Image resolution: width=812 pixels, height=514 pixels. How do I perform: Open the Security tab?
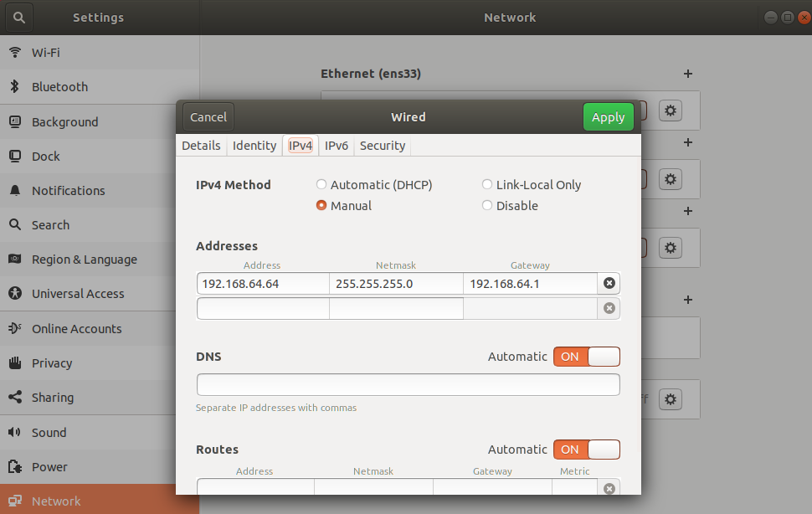pos(383,146)
